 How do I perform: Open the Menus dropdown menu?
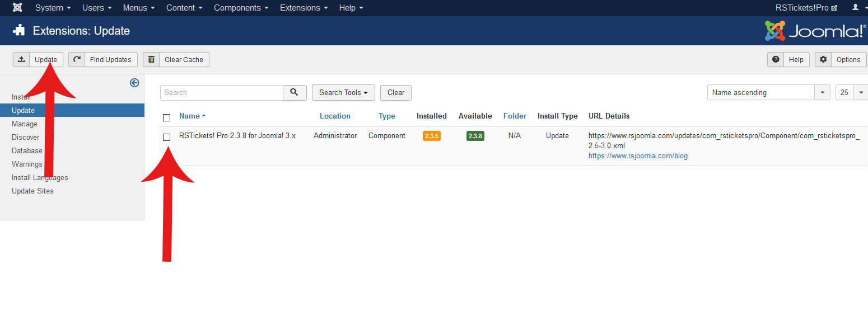point(139,8)
